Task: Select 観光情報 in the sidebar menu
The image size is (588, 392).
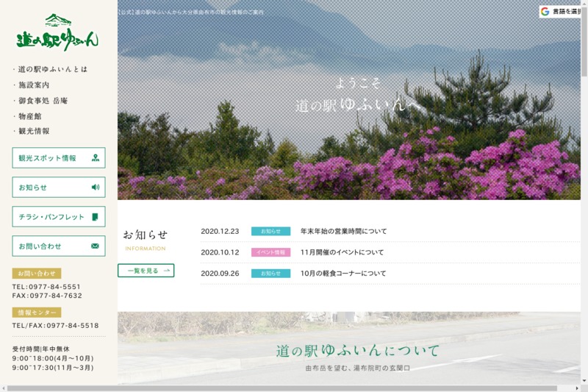Action: 34,131
